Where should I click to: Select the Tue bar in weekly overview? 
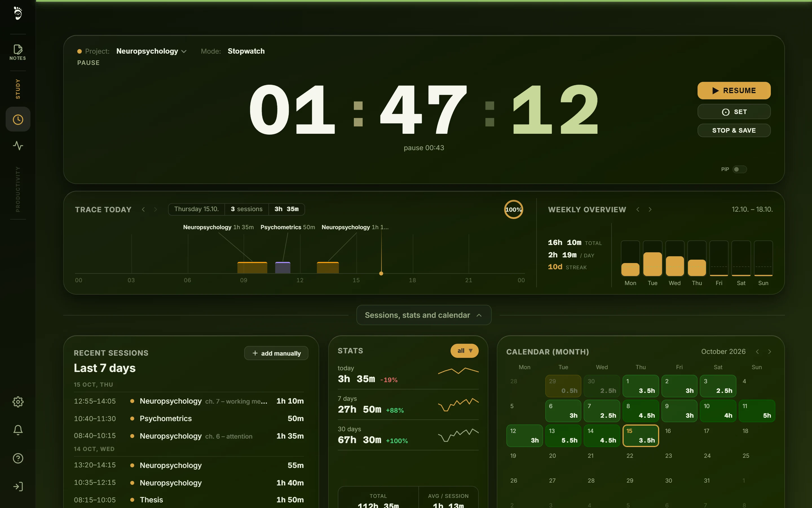[652, 258]
